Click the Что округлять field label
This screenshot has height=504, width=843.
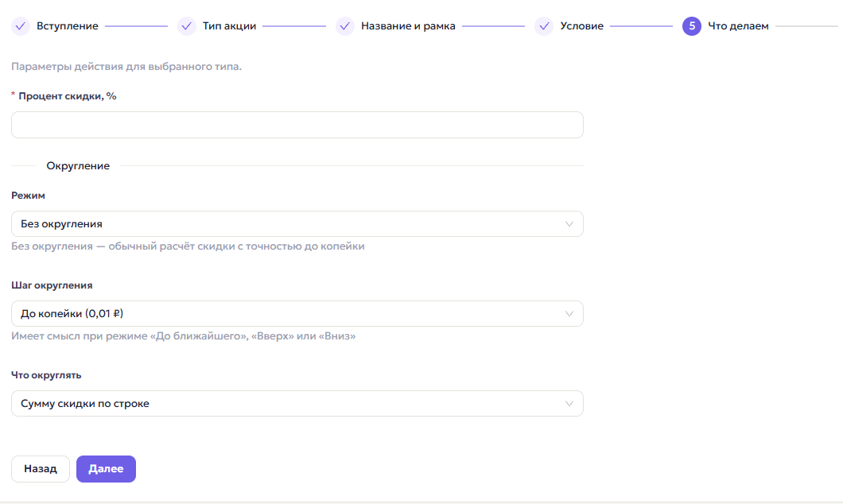(x=46, y=375)
